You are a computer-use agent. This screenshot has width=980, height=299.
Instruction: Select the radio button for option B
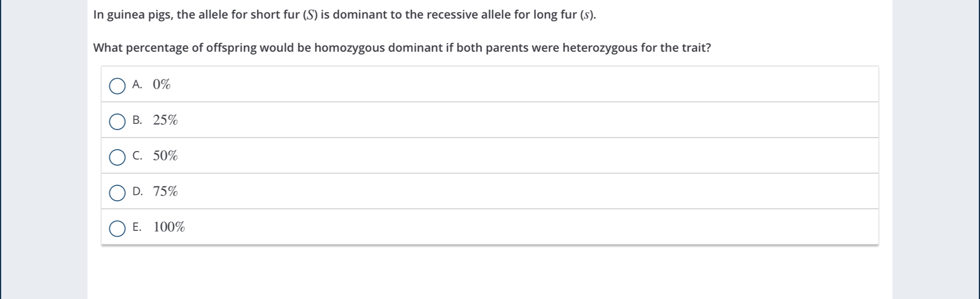(117, 121)
